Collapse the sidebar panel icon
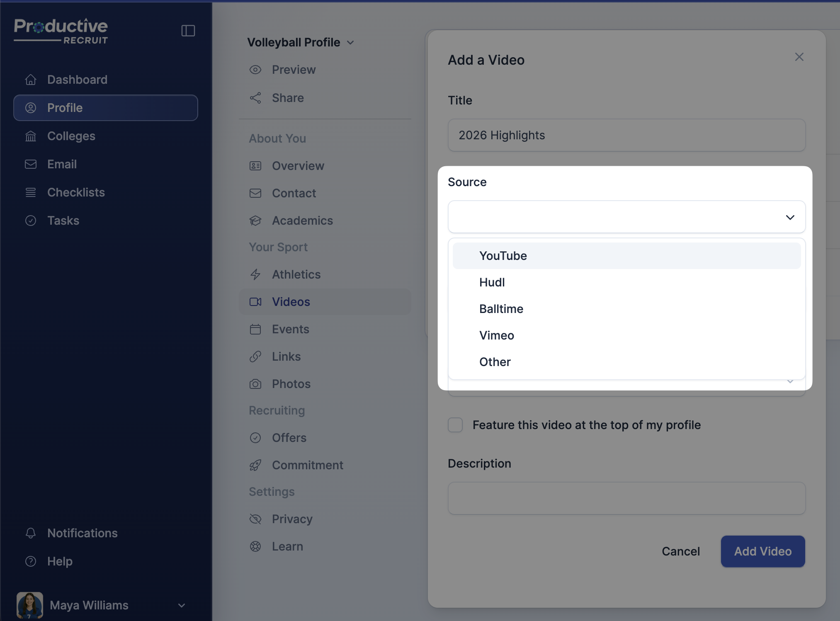The image size is (840, 621). click(x=188, y=31)
